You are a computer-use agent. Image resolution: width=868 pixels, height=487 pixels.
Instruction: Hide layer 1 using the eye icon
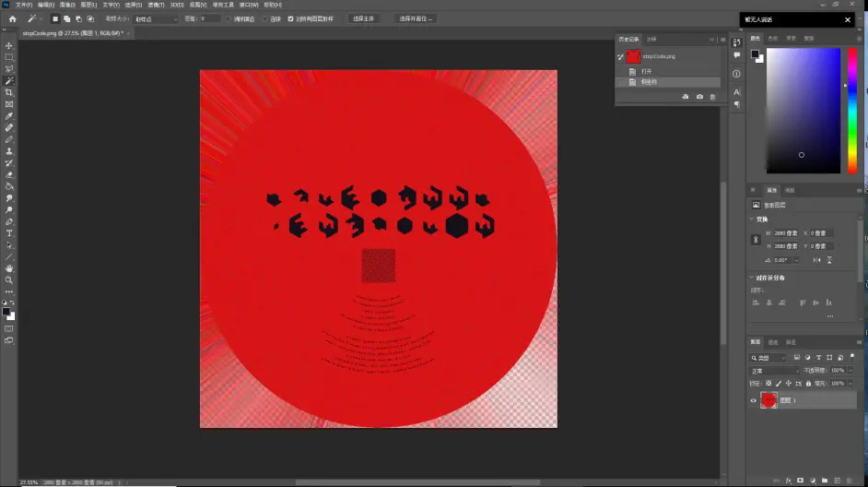(754, 400)
